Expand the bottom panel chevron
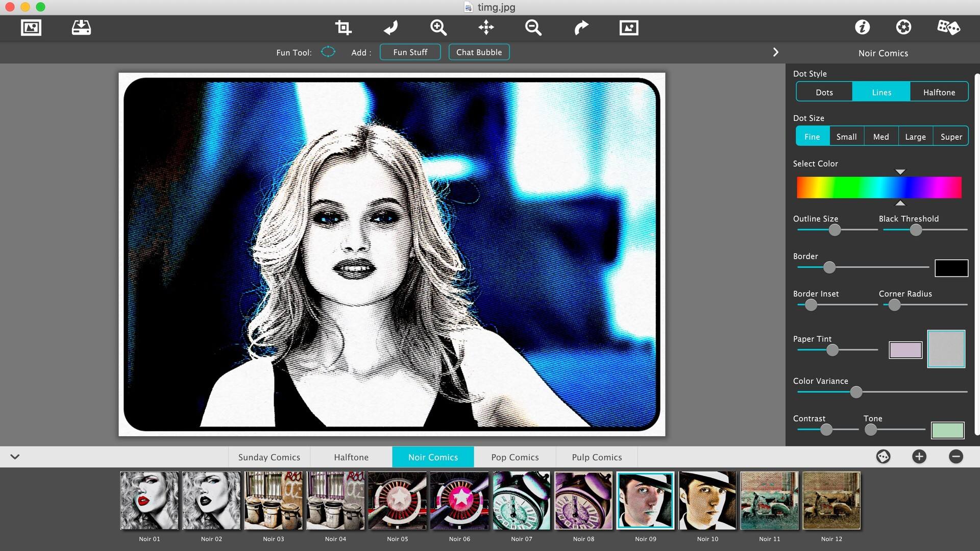980x551 pixels. tap(14, 457)
